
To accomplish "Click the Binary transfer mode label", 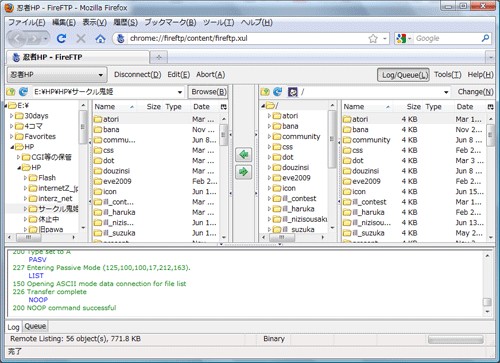I will pos(274,339).
